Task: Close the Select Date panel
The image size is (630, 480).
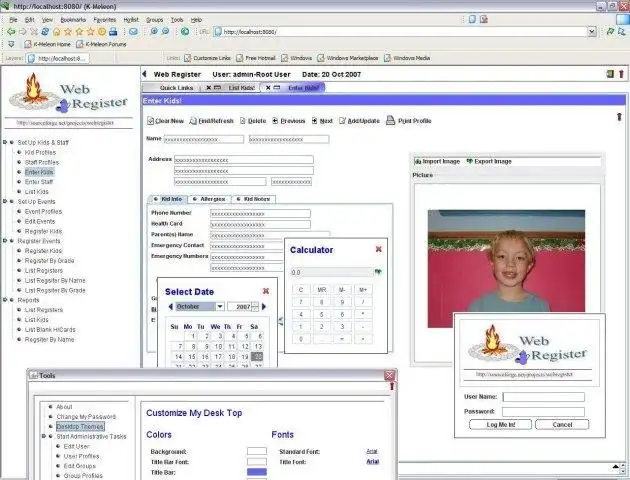Action: pyautogui.click(x=266, y=291)
